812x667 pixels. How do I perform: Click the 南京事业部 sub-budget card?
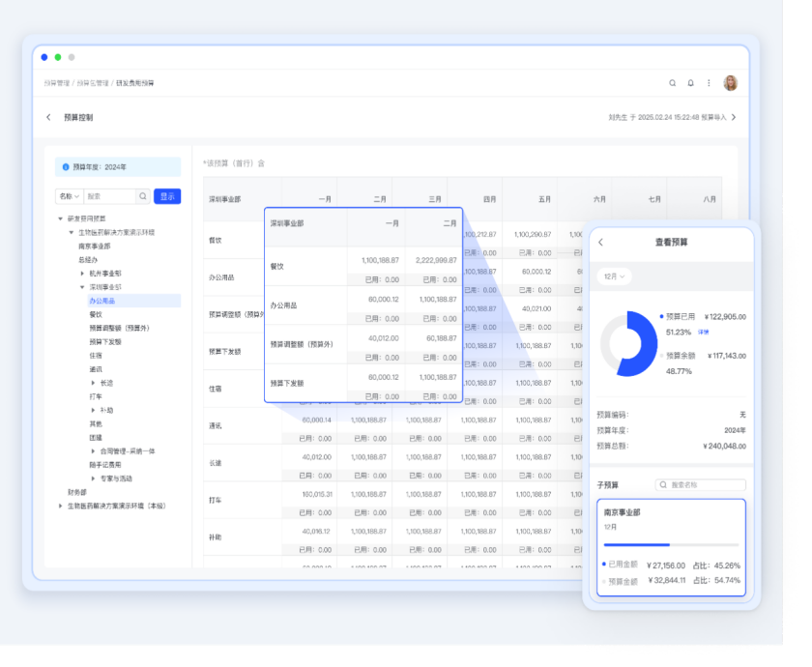tap(671, 547)
